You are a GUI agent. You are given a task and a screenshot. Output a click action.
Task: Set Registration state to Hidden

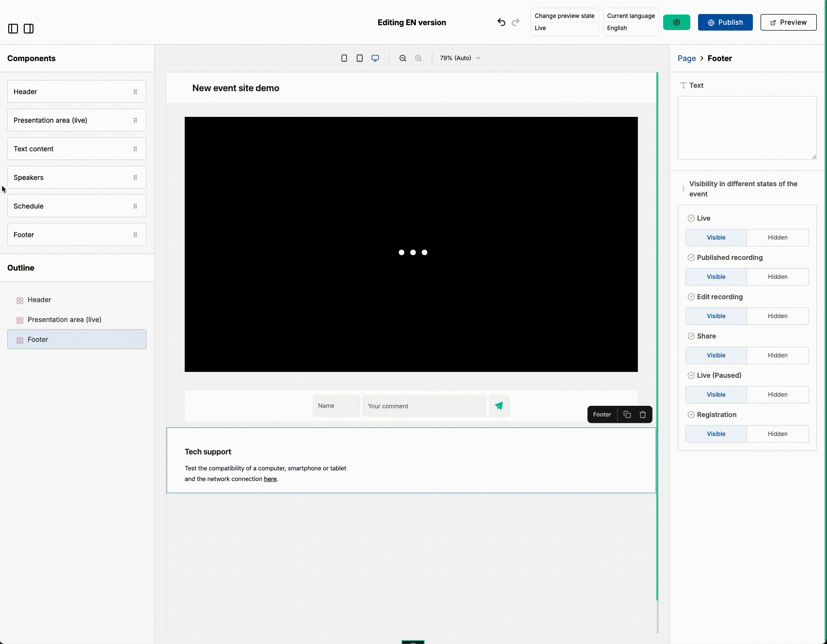click(778, 434)
